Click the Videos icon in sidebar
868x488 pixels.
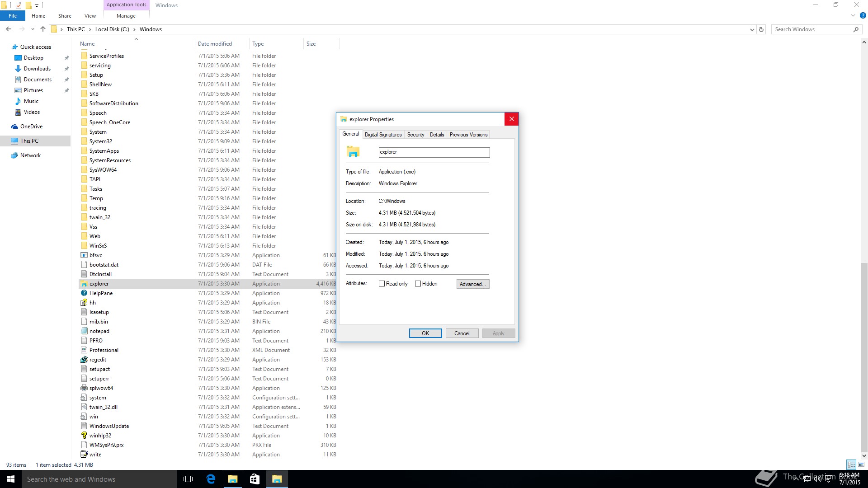pos(18,112)
